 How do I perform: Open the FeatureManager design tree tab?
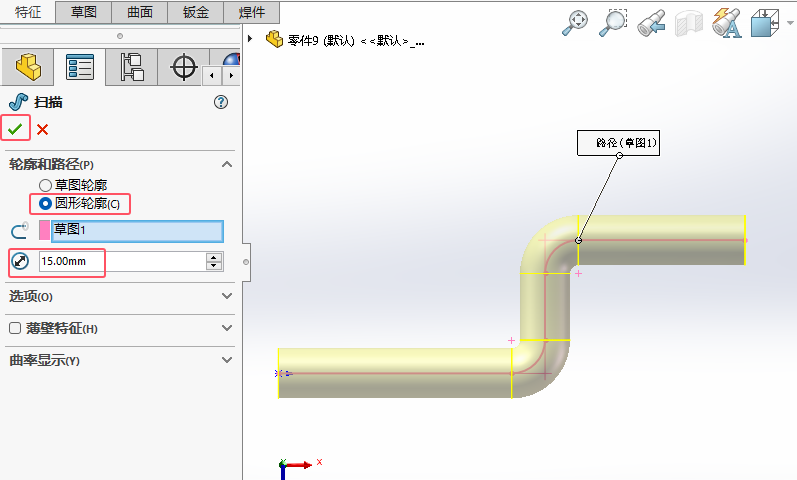pyautogui.click(x=28, y=67)
